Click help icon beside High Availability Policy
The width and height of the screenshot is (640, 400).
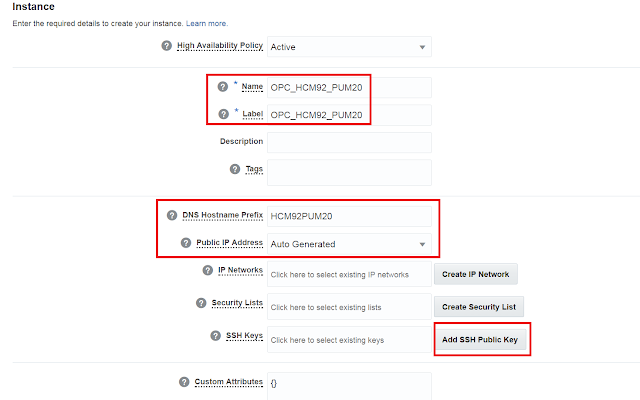167,46
